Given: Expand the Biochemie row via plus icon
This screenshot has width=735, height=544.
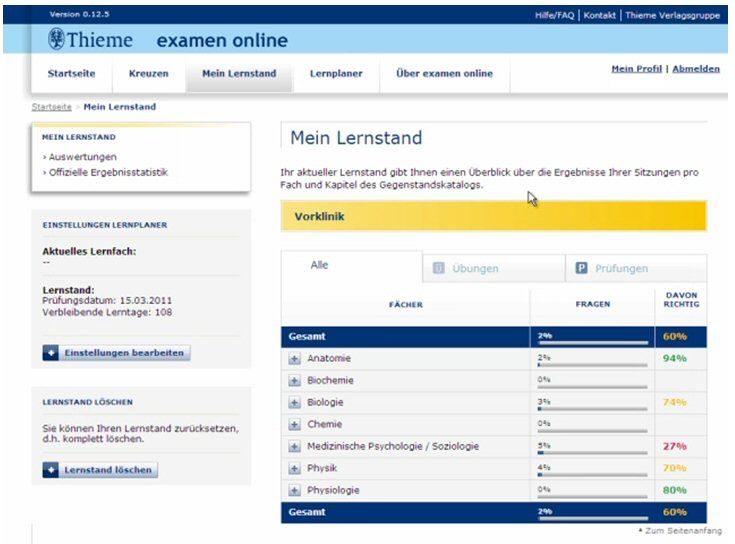Looking at the screenshot, I should [294, 381].
